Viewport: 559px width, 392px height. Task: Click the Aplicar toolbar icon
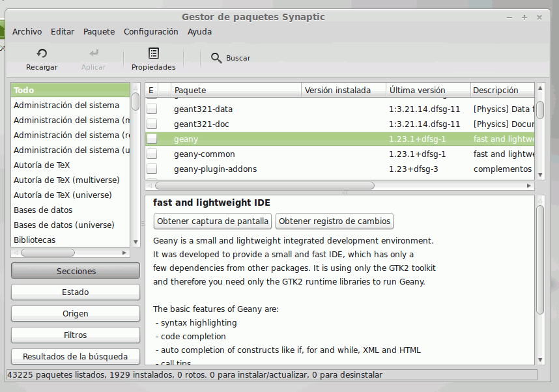tap(94, 53)
